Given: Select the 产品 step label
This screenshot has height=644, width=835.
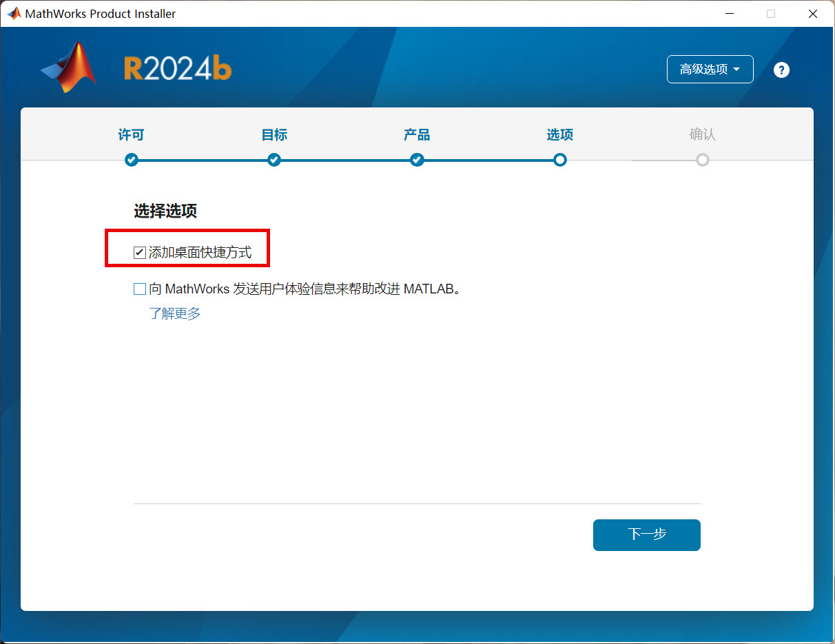Looking at the screenshot, I should (417, 135).
